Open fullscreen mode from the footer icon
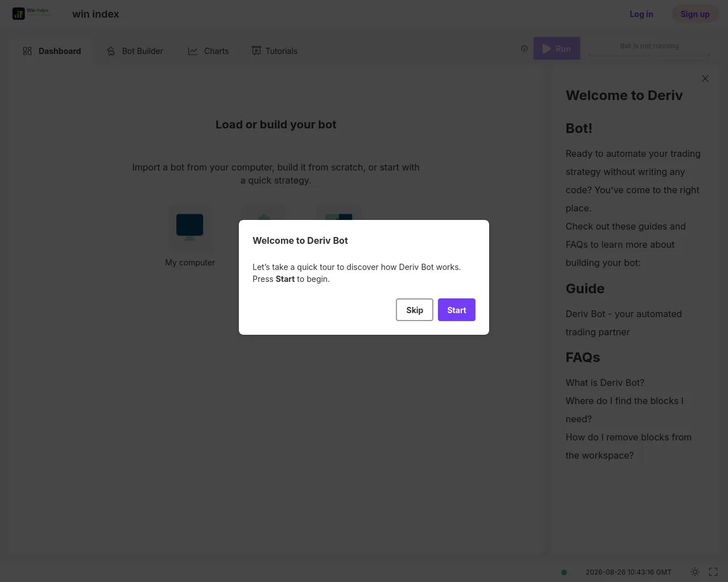 pos(713,572)
